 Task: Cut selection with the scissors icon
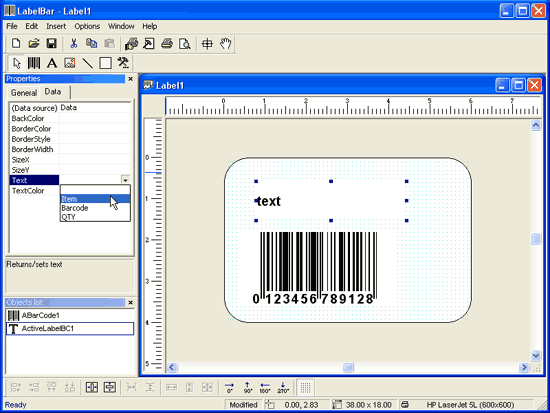(73, 44)
